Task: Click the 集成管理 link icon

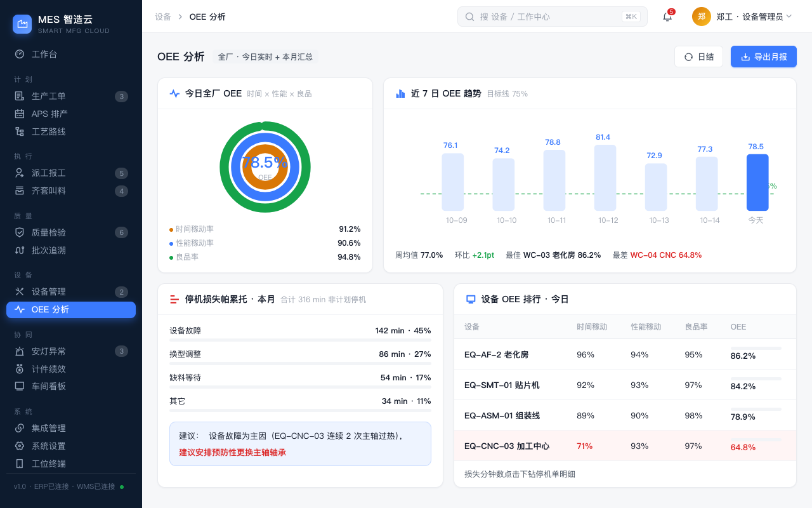Action: (x=20, y=428)
